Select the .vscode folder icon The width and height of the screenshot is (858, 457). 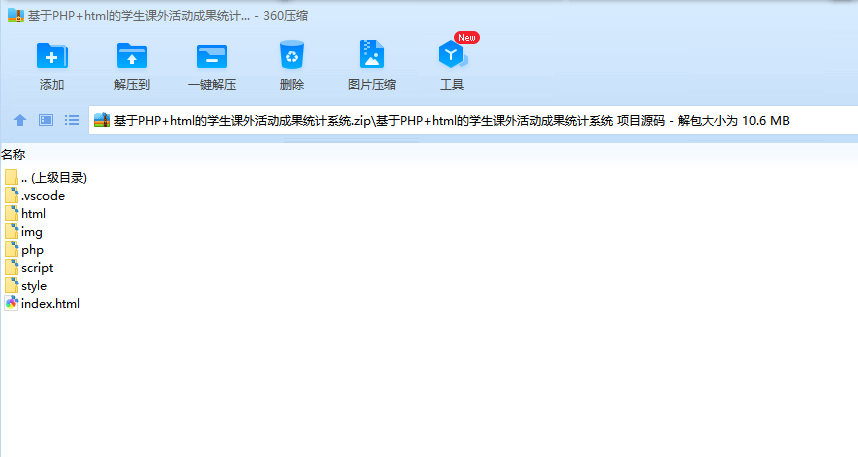pyautogui.click(x=11, y=195)
